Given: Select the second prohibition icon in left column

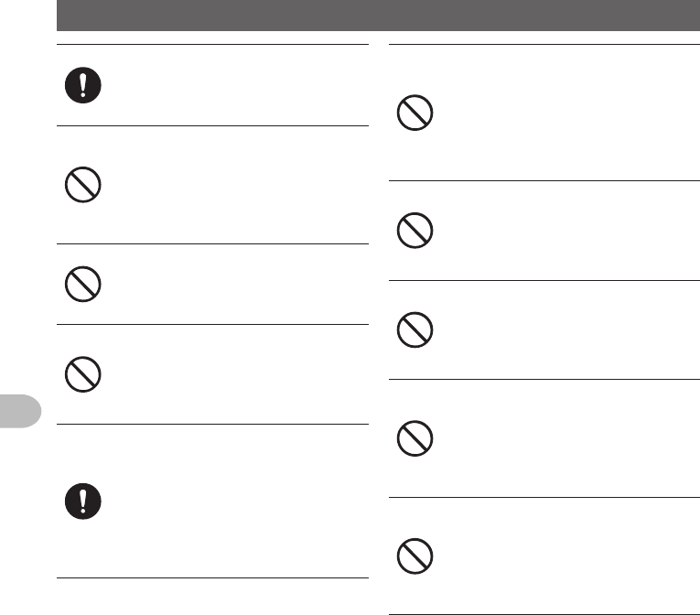Looking at the screenshot, I should (x=83, y=284).
